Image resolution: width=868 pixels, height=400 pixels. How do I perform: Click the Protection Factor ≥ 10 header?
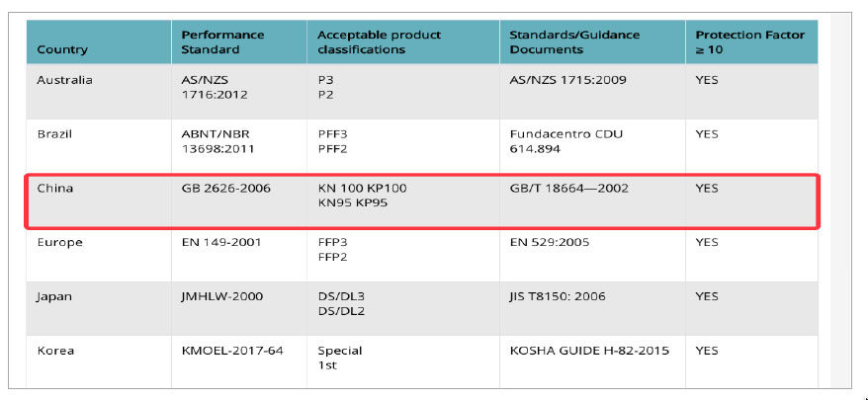(x=749, y=41)
